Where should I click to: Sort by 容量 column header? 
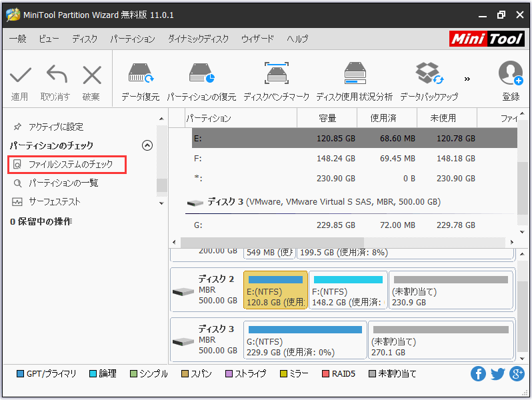[x=327, y=118]
